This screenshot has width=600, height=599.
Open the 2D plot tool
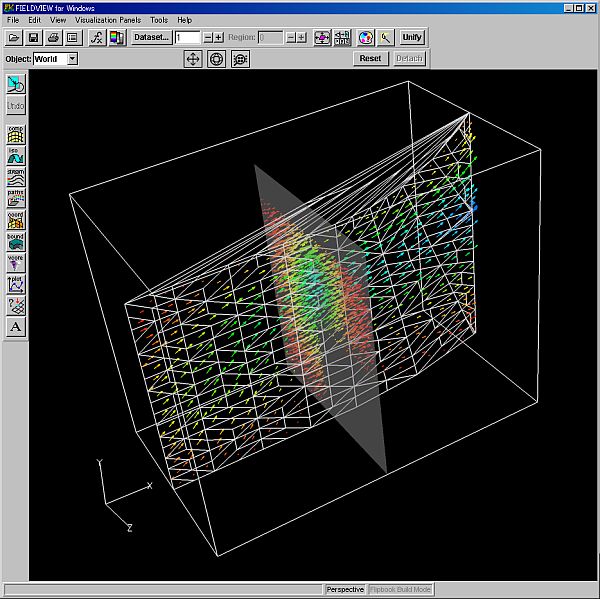[x=16, y=283]
